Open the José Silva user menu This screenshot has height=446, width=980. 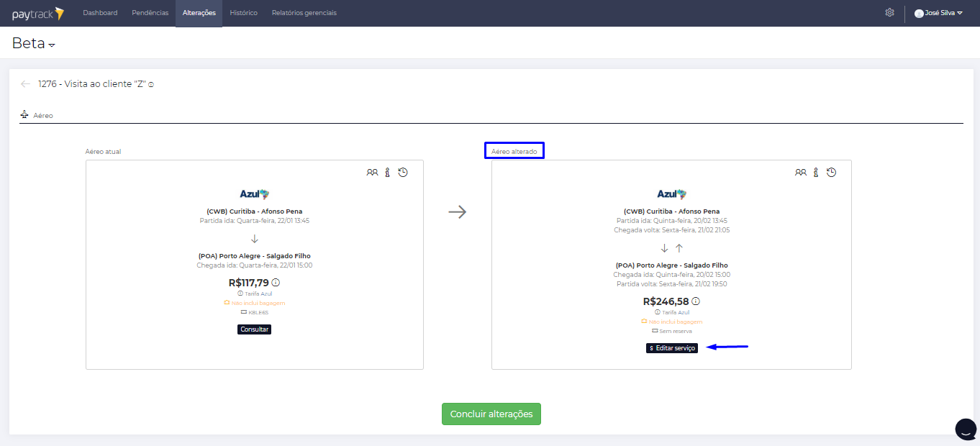click(938, 13)
